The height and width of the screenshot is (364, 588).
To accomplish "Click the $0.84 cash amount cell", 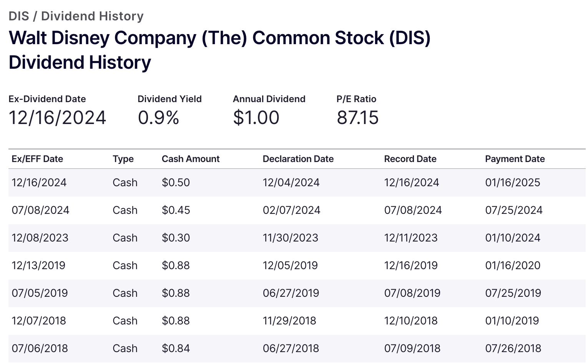I will click(x=176, y=348).
